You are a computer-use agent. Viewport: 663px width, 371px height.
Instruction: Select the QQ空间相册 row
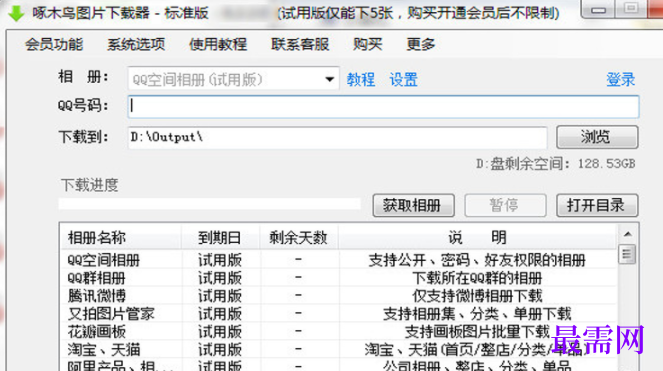point(337,260)
